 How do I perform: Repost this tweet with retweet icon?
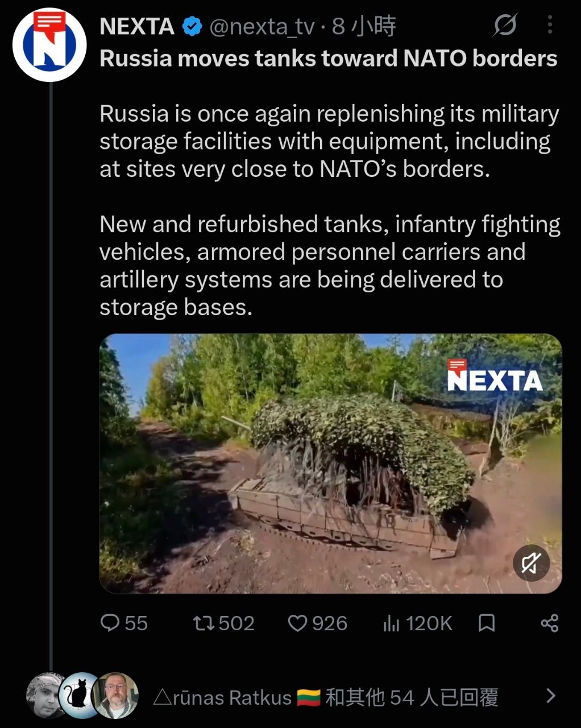203,623
